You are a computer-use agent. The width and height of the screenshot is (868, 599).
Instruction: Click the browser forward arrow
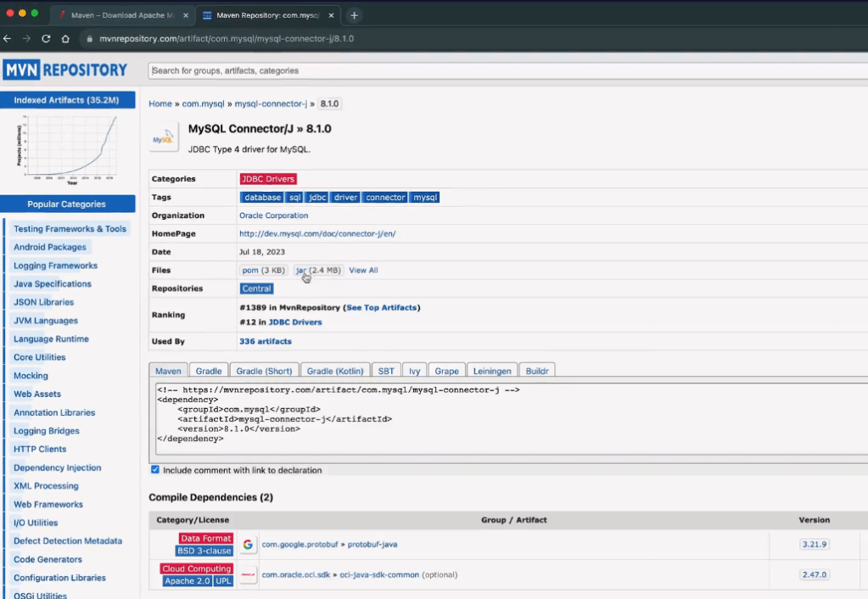point(26,39)
